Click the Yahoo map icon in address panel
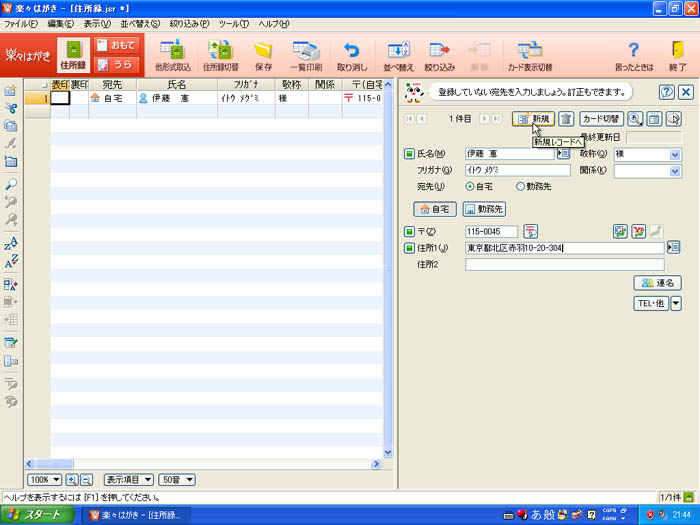This screenshot has height=525, width=700. [x=638, y=231]
